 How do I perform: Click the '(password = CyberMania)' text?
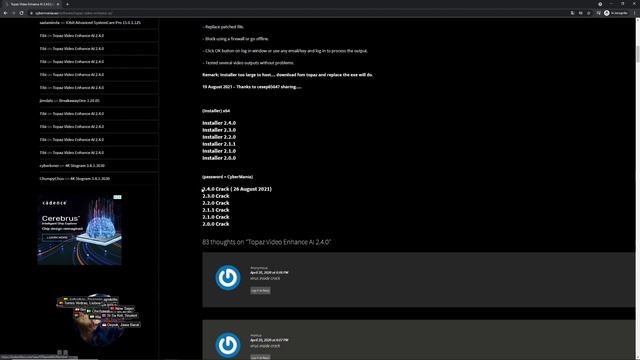pos(227,177)
